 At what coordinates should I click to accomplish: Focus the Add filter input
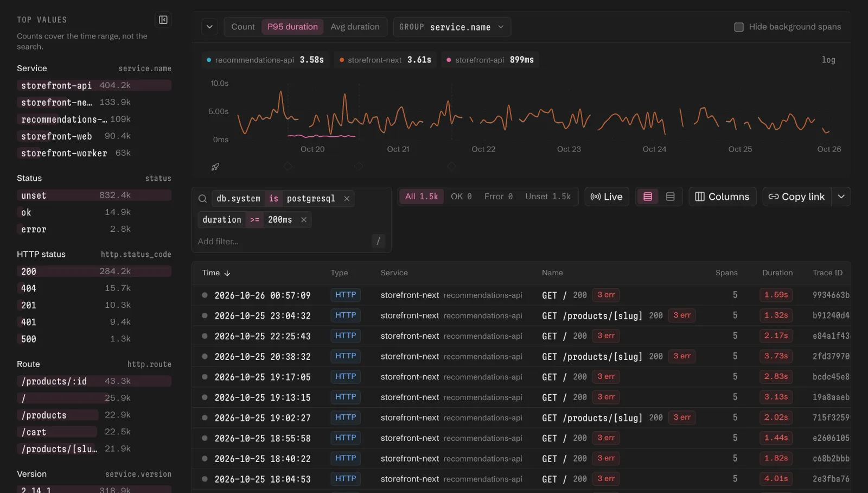pos(282,241)
